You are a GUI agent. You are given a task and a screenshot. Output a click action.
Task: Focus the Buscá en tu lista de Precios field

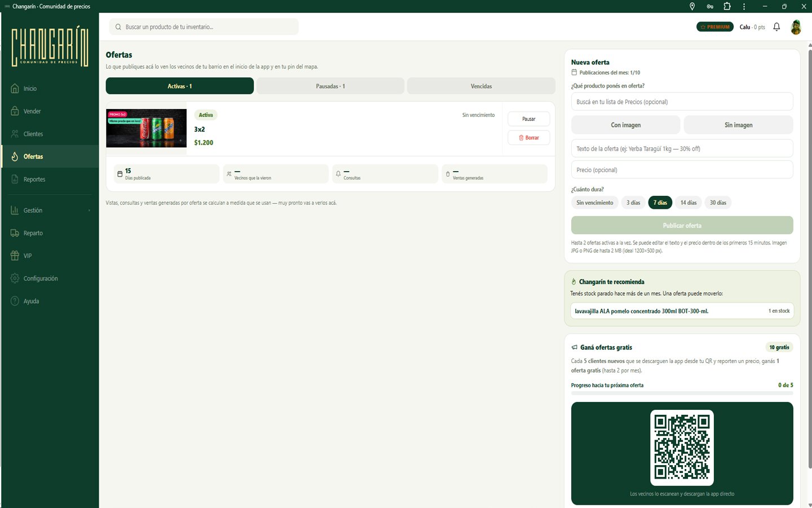coord(682,102)
